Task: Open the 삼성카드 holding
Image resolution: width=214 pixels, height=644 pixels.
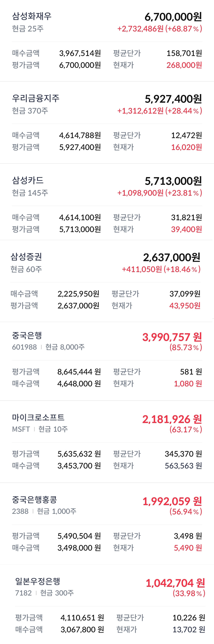Action: tap(28, 180)
